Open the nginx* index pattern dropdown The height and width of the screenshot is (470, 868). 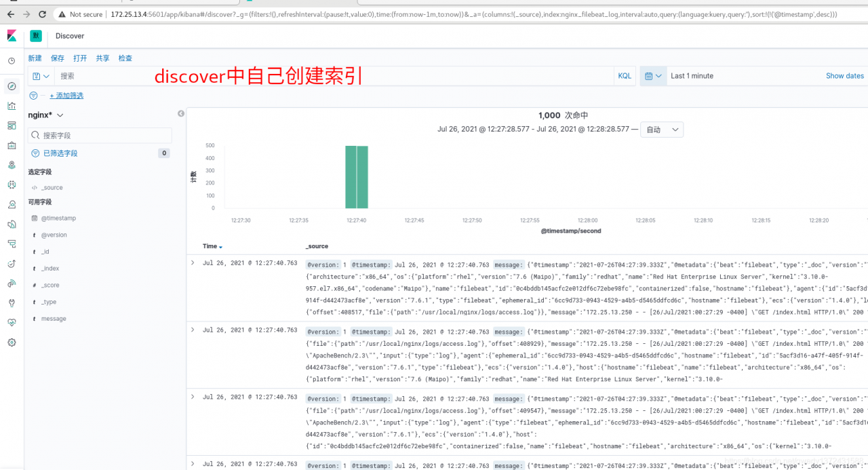[45, 115]
